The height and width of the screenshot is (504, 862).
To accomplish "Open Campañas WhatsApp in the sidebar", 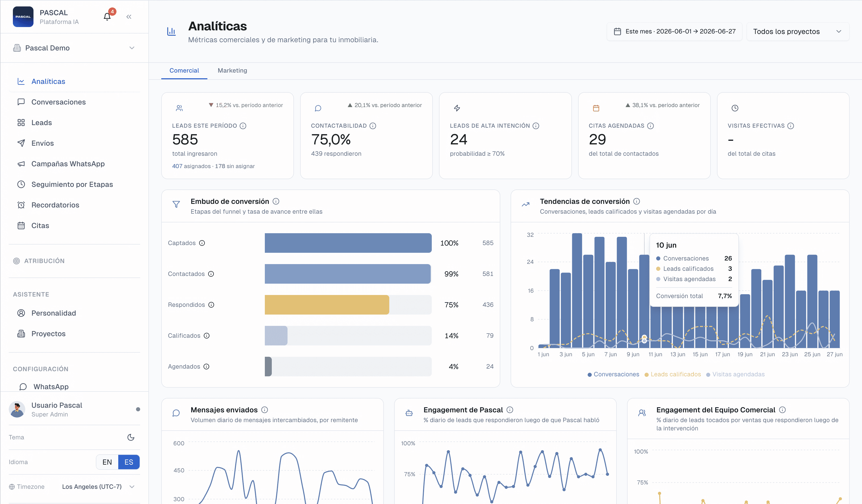I will click(x=74, y=164).
